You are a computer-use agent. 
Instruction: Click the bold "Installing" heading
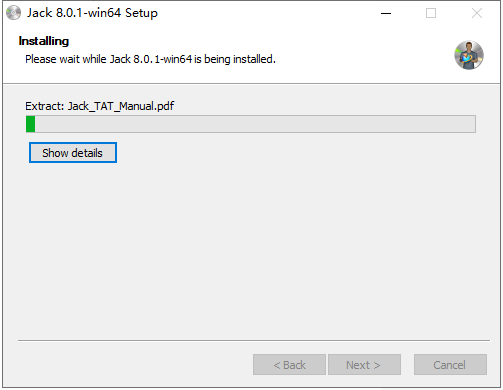point(44,41)
